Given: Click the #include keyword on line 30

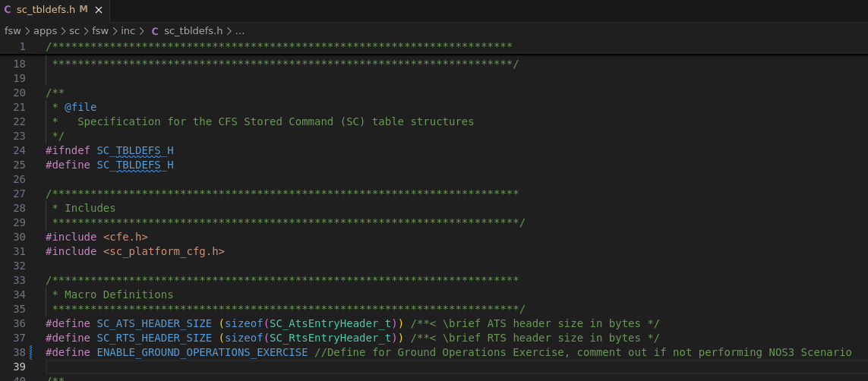Looking at the screenshot, I should click(71, 237).
